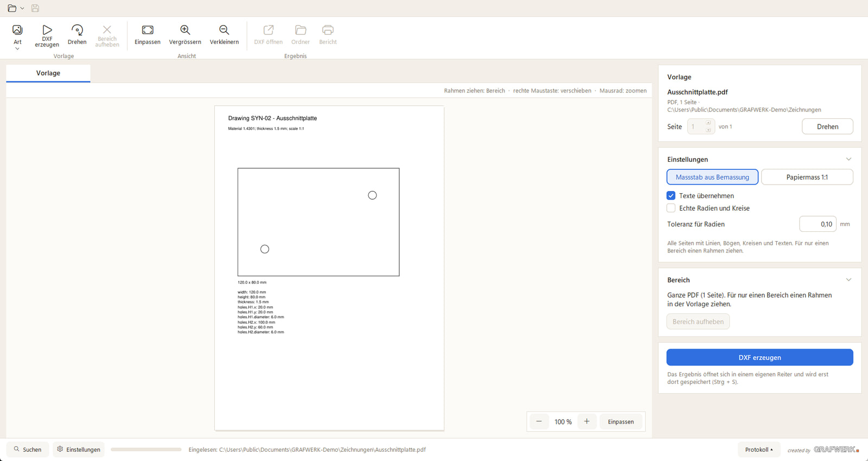Click the progress bar in status bar

point(146,450)
